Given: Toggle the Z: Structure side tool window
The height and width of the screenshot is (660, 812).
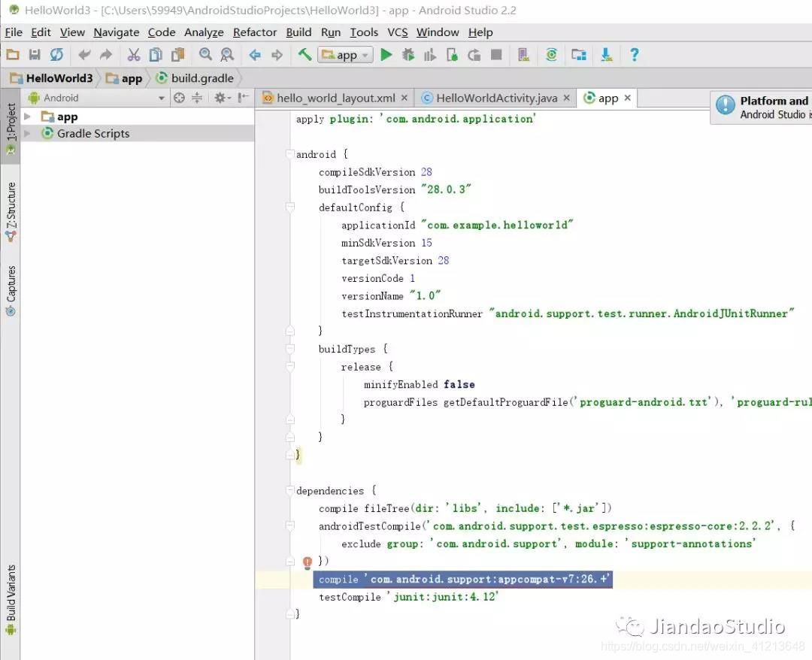Looking at the screenshot, I should click(11, 212).
